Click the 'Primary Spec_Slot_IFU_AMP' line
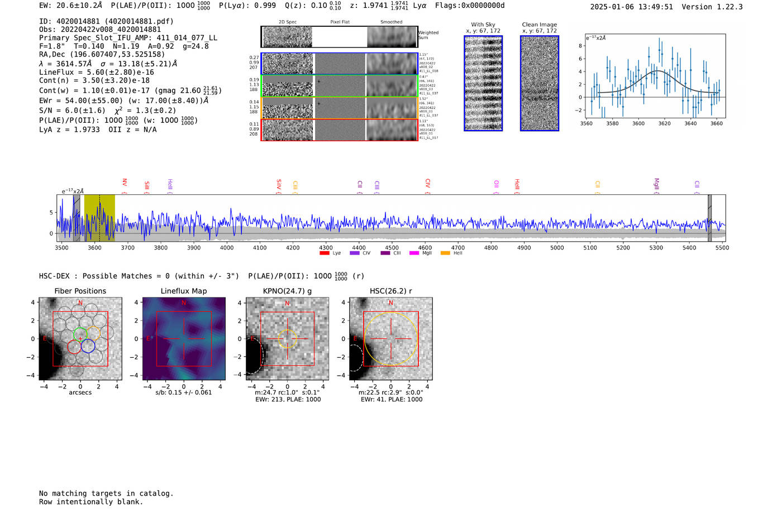This screenshot has height=532, width=782. coord(128,38)
